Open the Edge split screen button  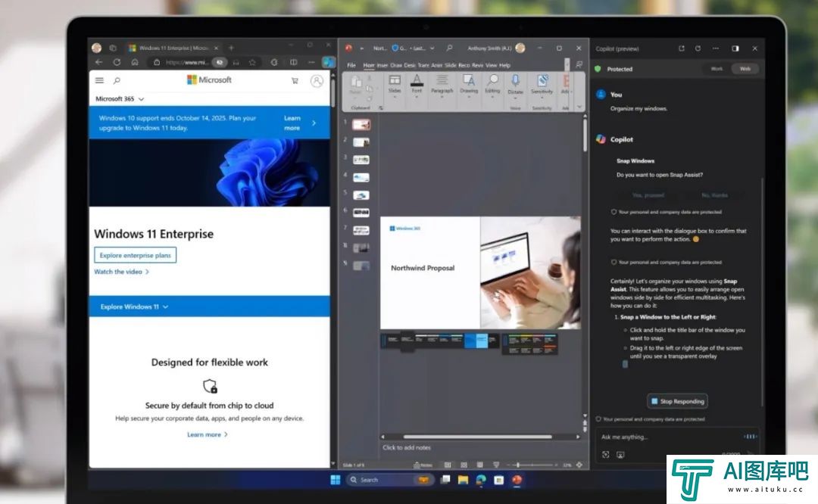(x=294, y=63)
